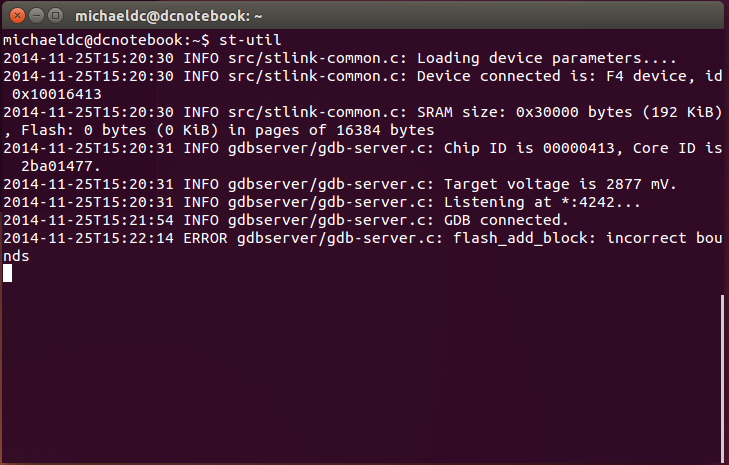This screenshot has height=465, width=729.
Task: Close the terminal window
Action: point(14,15)
